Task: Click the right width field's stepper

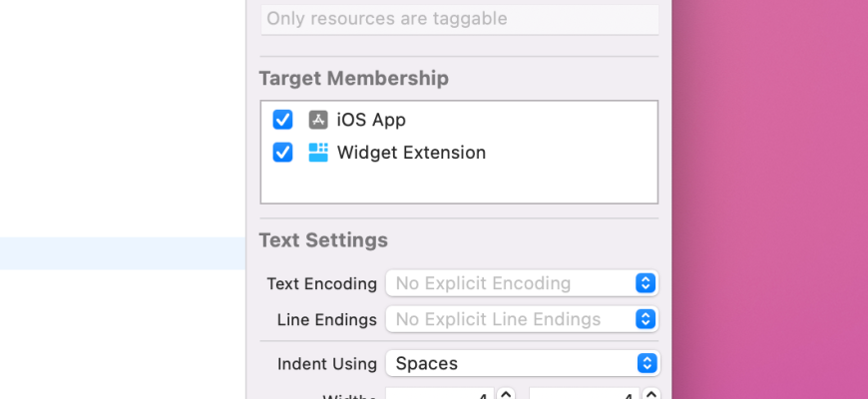Action: pos(651,395)
